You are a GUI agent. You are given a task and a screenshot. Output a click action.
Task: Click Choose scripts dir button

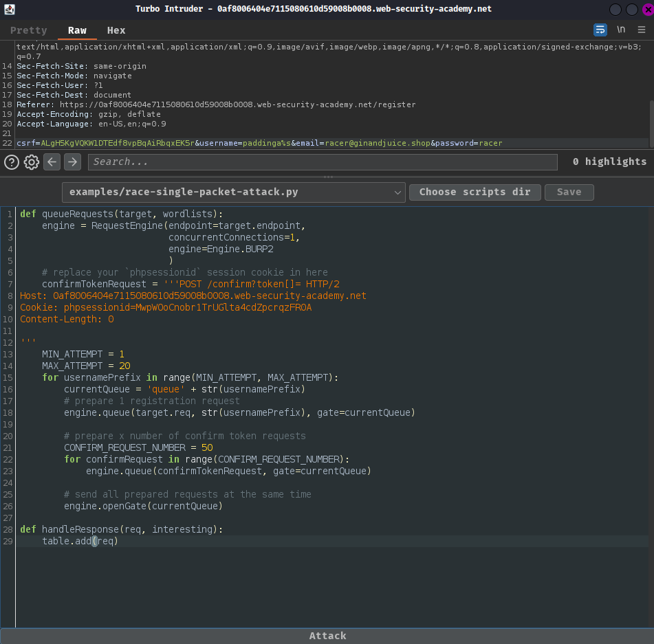tap(475, 192)
